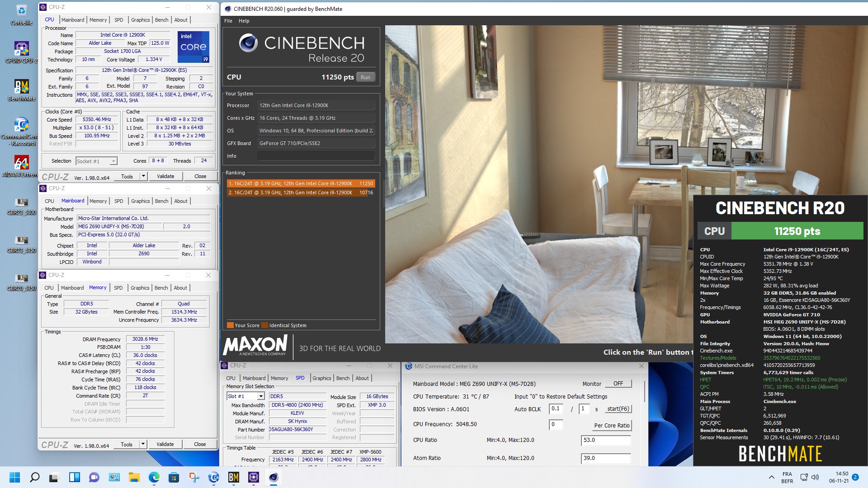Open the CommandCenter desktop shortcut
The image size is (868, 488).
[21, 131]
